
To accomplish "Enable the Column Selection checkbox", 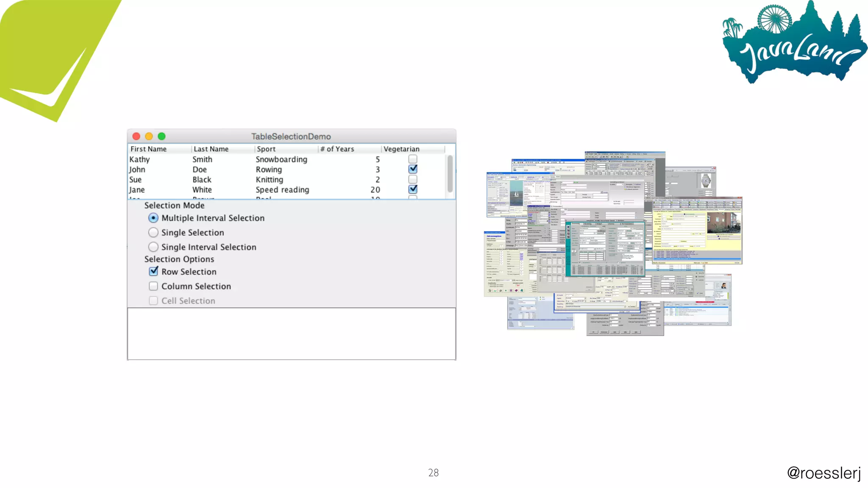I will pos(153,286).
